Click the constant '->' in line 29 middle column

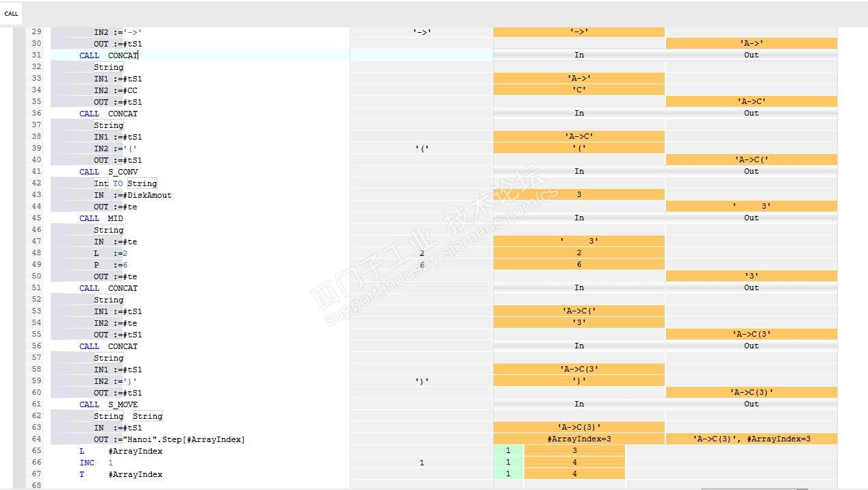(x=422, y=32)
